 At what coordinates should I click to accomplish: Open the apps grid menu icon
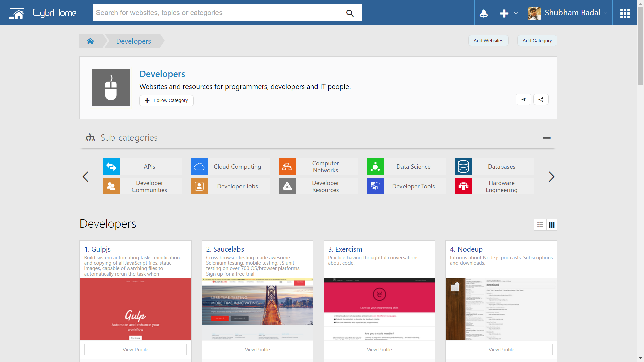pyautogui.click(x=625, y=13)
